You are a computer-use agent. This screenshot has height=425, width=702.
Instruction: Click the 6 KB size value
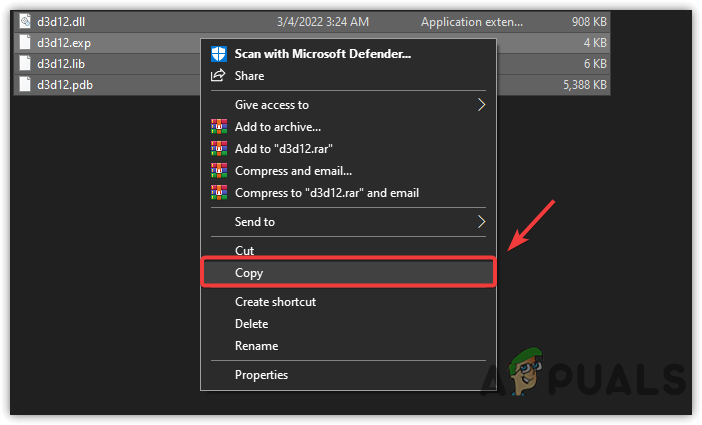click(595, 64)
